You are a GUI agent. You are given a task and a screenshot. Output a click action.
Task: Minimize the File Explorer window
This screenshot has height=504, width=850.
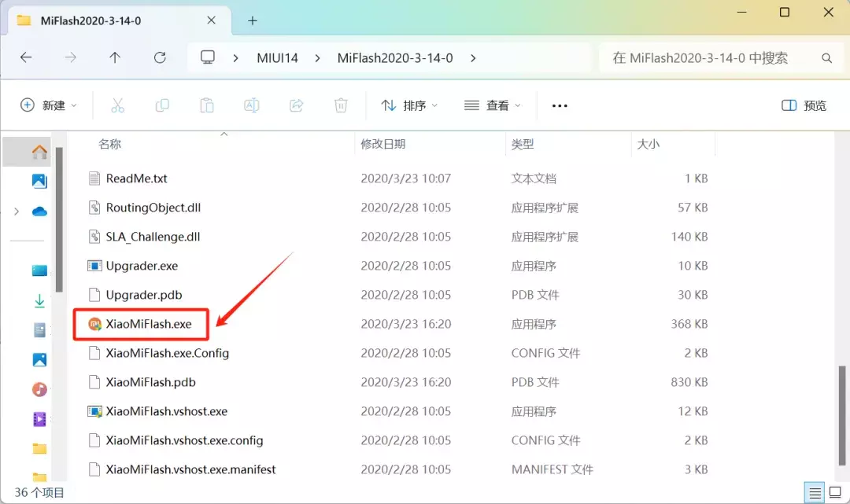pyautogui.click(x=741, y=12)
